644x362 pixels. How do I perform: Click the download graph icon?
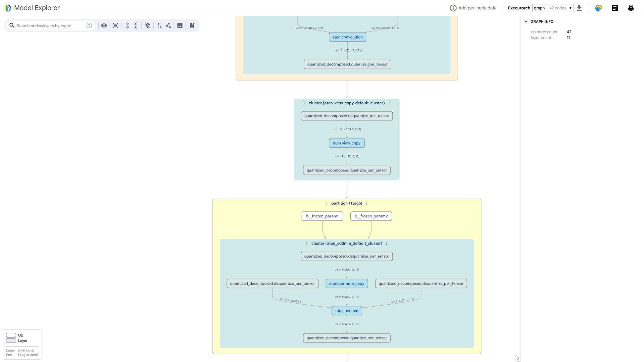579,8
